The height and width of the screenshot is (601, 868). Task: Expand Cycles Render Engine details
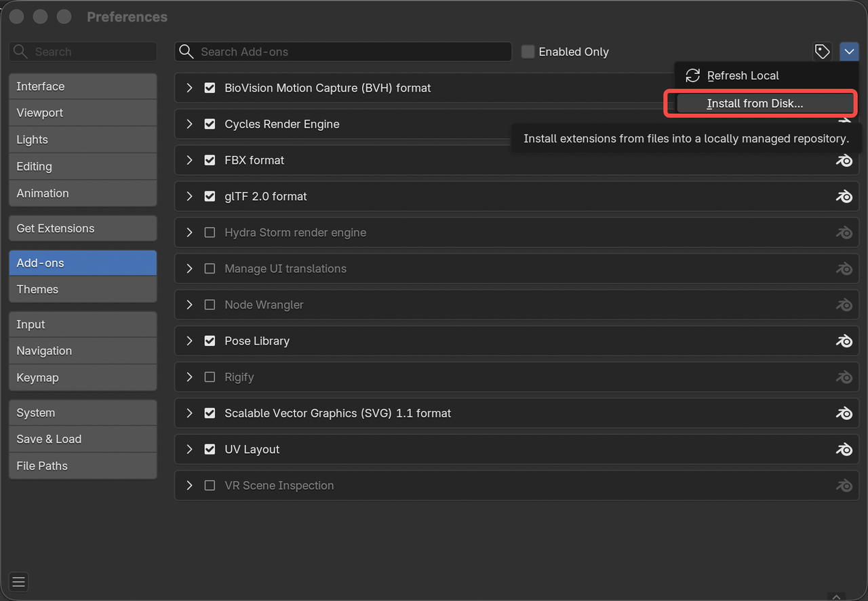[x=189, y=124]
